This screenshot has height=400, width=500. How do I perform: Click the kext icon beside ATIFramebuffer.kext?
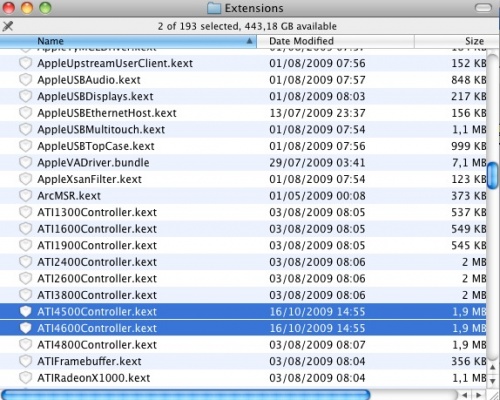click(25, 361)
